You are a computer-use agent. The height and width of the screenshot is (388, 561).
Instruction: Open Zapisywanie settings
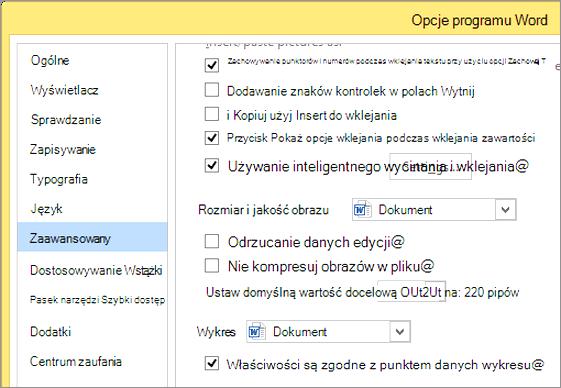point(63,149)
